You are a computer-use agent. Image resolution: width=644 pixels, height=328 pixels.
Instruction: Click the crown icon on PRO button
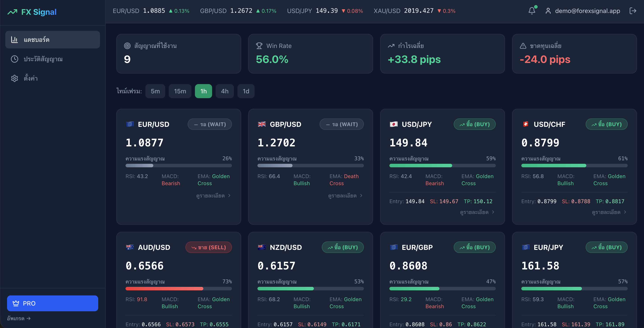coord(16,303)
